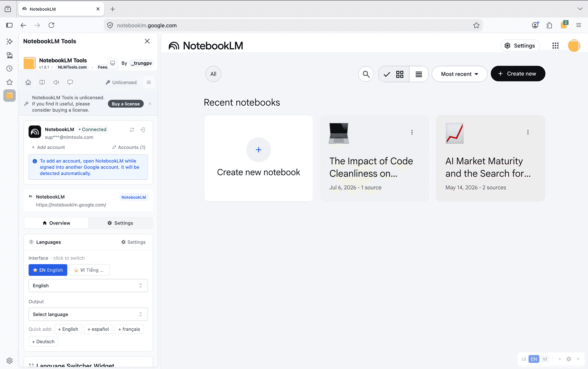
Task: Click the address bar URL field
Action: pyautogui.click(x=293, y=25)
